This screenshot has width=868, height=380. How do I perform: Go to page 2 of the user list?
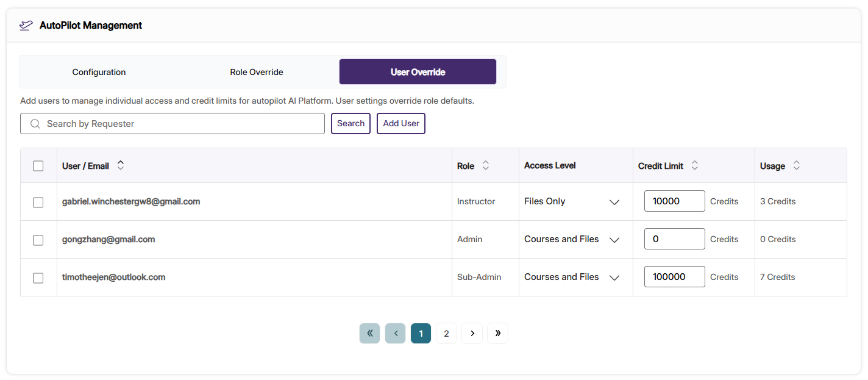coord(446,333)
